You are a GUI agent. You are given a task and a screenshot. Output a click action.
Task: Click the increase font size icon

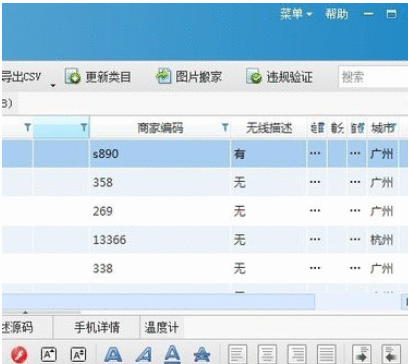[x=49, y=354]
